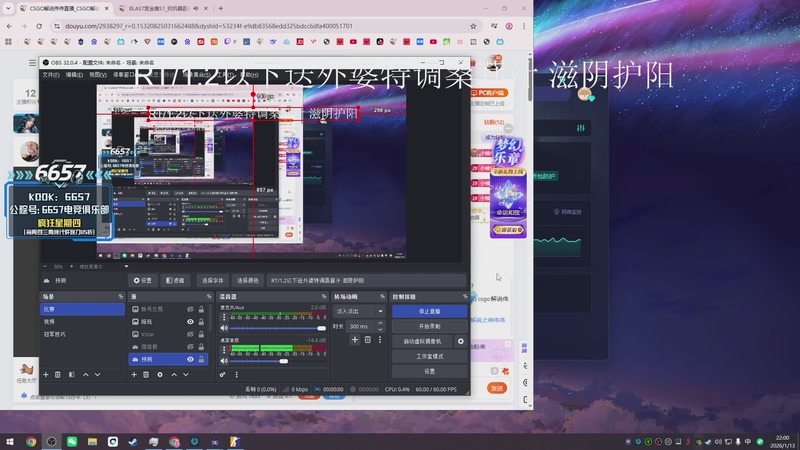800x450 pixels.
Task: Open Chrome three-dot menu
Action: 524,26
